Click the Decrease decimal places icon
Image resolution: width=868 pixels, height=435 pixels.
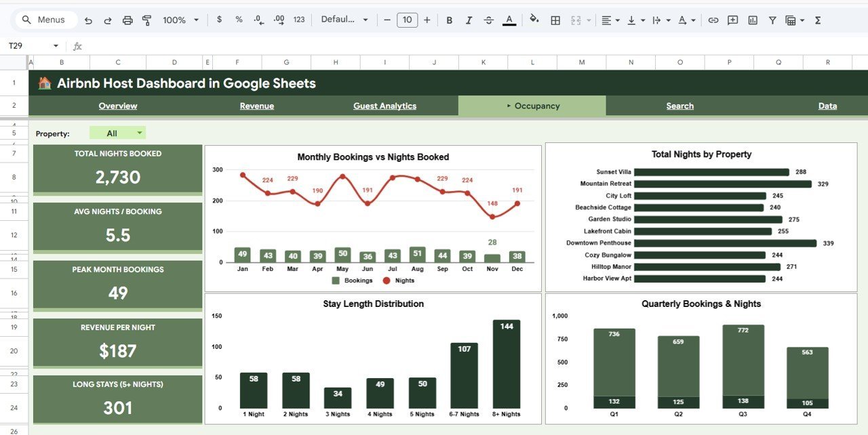(258, 20)
